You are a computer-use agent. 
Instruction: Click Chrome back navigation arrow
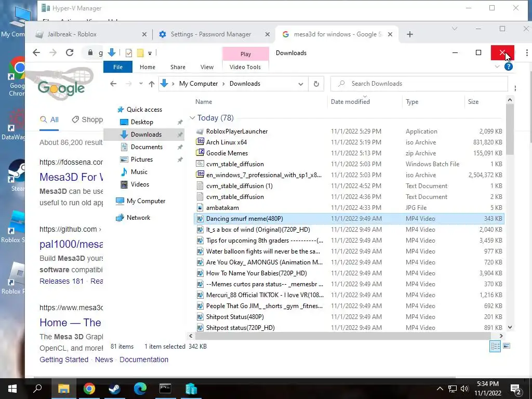pos(36,52)
